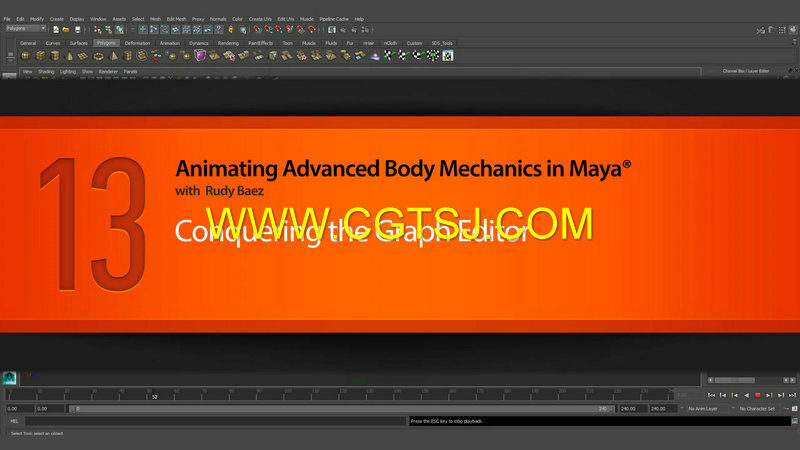Create a polygon cone from shelf
Image resolution: width=800 pixels, height=450 pixels.
pyautogui.click(x=69, y=56)
